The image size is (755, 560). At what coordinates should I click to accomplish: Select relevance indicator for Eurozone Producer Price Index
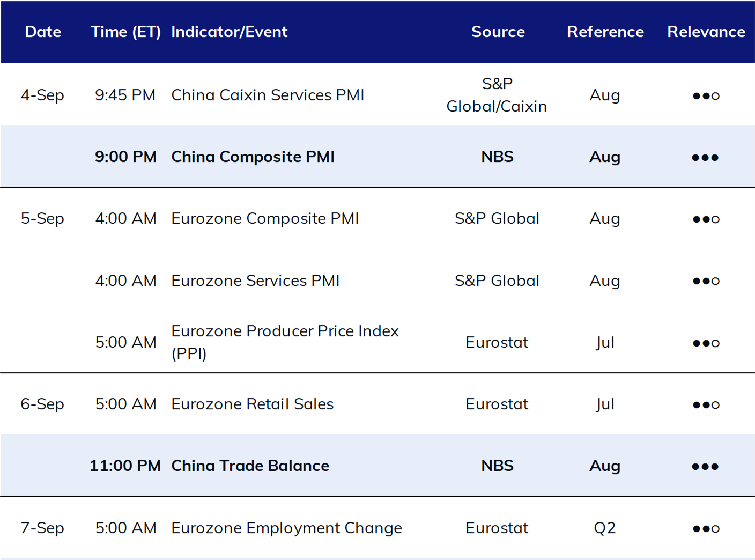point(706,343)
